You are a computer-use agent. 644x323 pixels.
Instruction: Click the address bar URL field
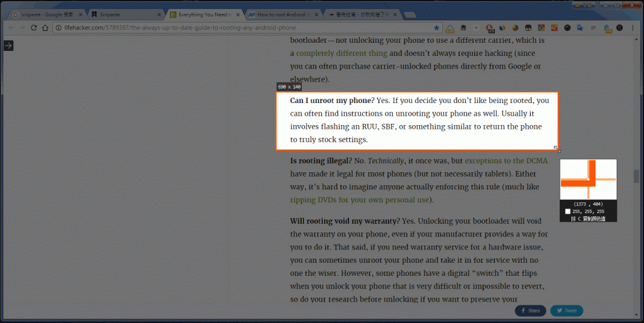click(239, 28)
